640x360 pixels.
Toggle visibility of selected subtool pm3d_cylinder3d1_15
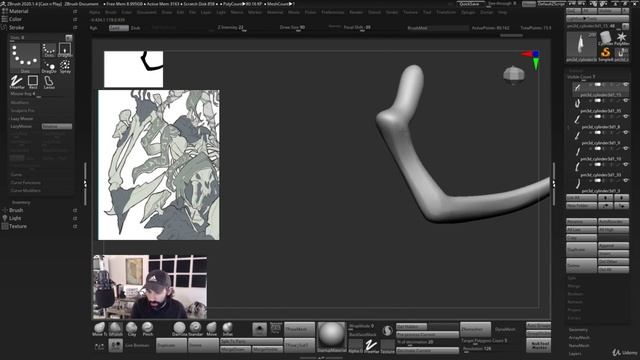(625, 85)
